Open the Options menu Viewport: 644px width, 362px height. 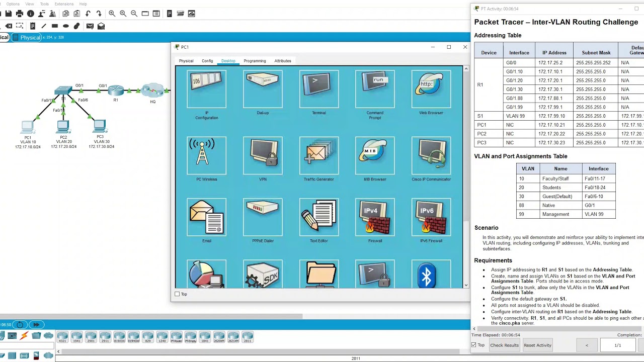point(13,4)
